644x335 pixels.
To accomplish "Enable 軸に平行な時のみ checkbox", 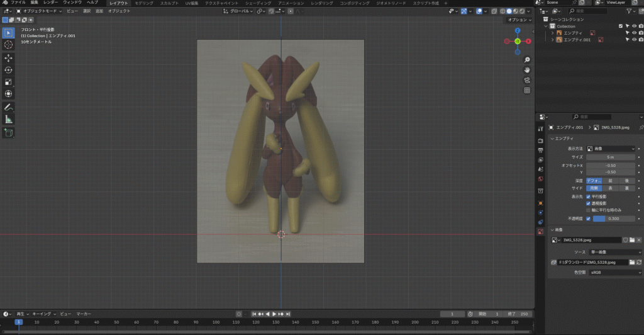I will 588,210.
